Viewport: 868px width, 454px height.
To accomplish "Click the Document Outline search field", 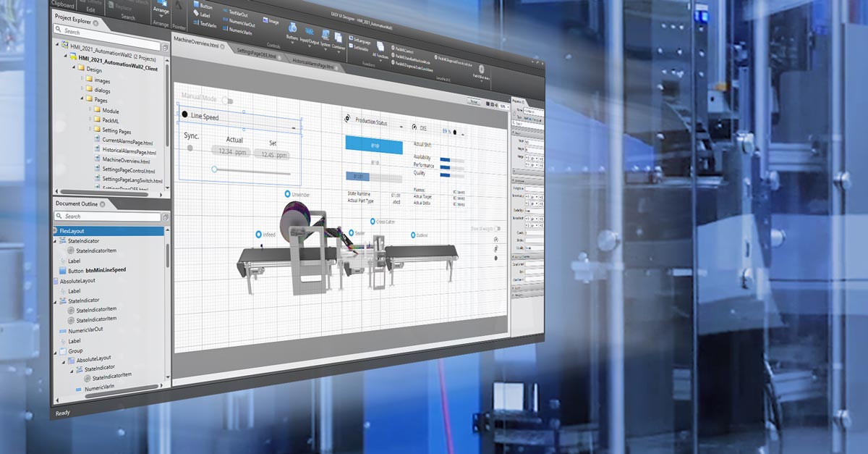I will [x=108, y=217].
